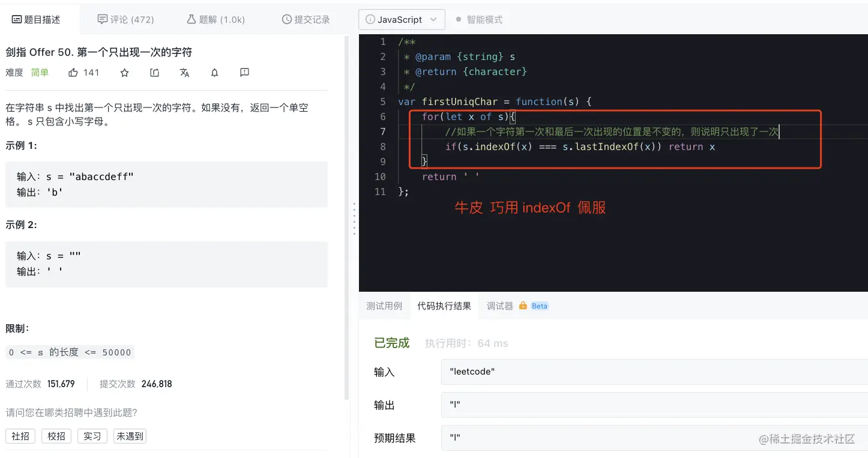Viewport: 868px width, 458px height.
Task: Click the 未遇到 button
Action: [130, 436]
